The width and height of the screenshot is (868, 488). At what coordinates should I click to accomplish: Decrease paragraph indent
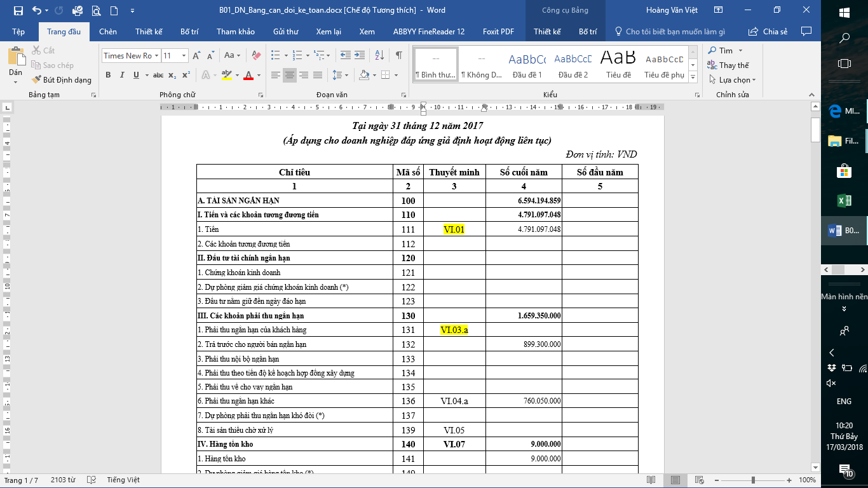[x=345, y=56]
